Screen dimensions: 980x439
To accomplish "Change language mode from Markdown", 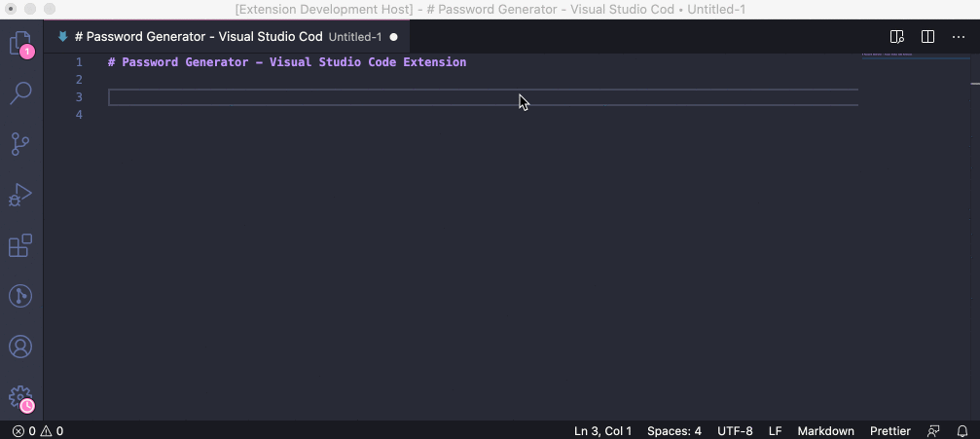I will tap(825, 431).
